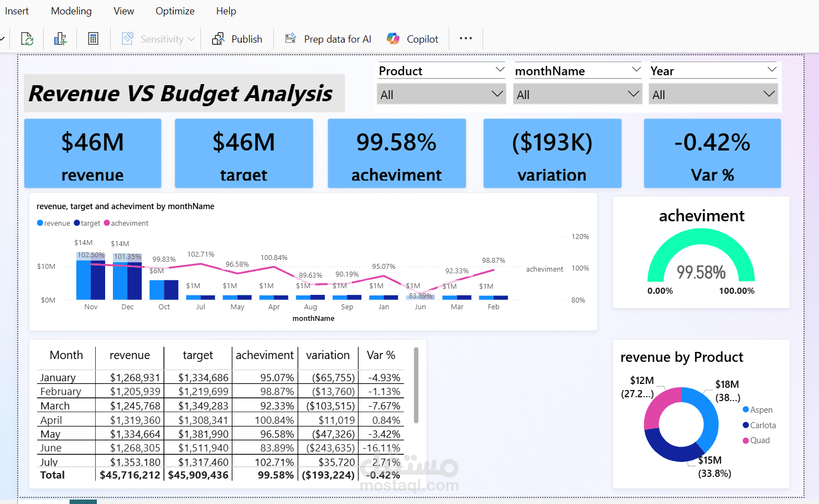Click the monthName axis title
The width and height of the screenshot is (819, 504).
[313, 318]
